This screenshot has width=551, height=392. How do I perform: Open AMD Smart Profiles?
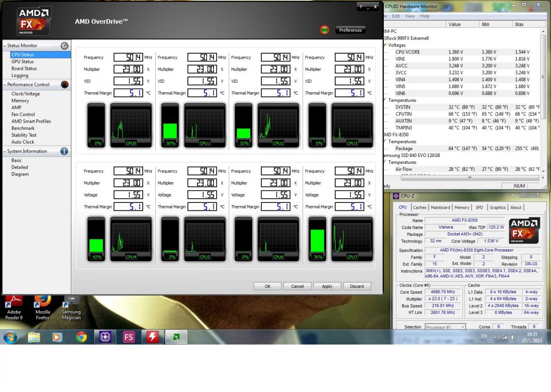point(31,121)
